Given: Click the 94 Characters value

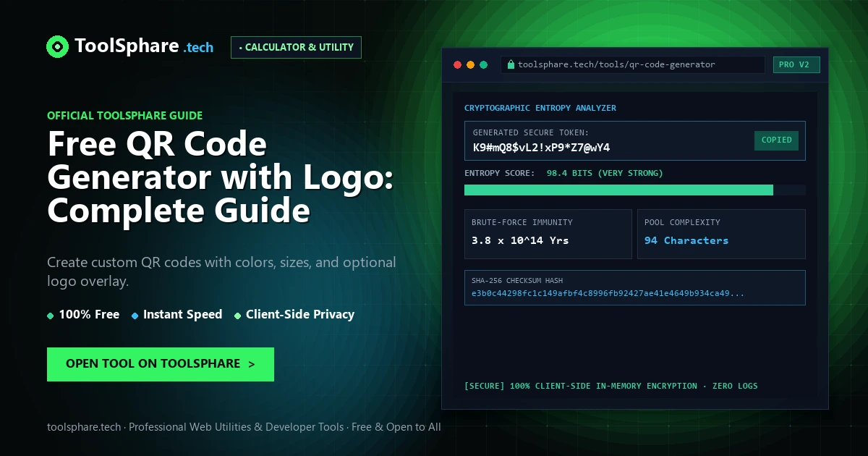Looking at the screenshot, I should click(x=686, y=240).
